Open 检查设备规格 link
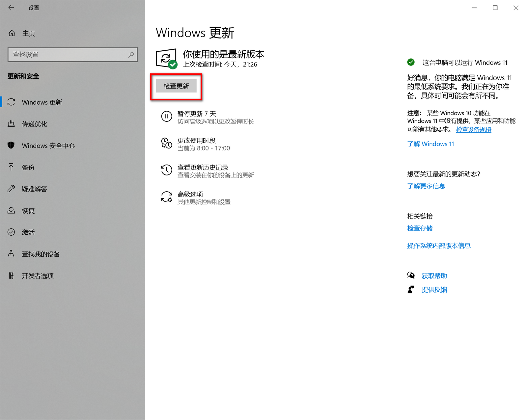The height and width of the screenshot is (420, 527). 473,130
